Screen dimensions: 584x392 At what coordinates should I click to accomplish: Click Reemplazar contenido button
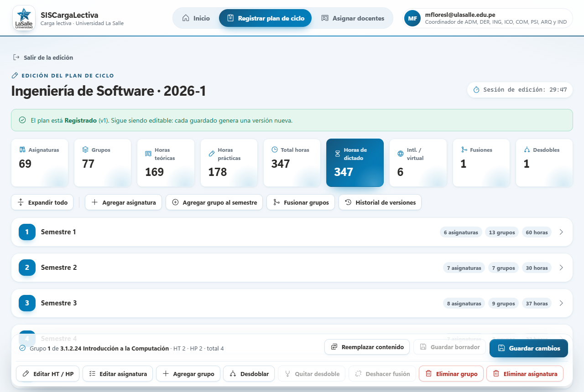click(367, 347)
